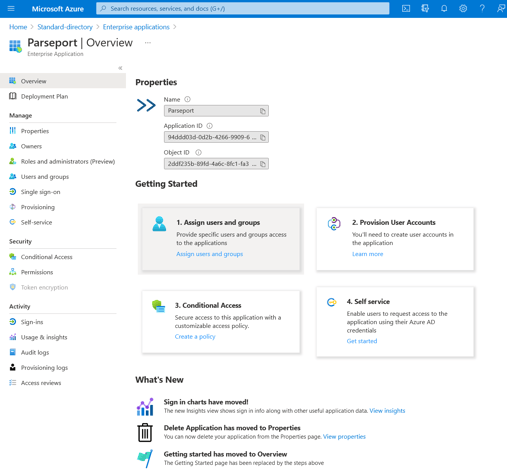Click the Object ID text field
Screen dimensions: 507x474
[x=216, y=164]
